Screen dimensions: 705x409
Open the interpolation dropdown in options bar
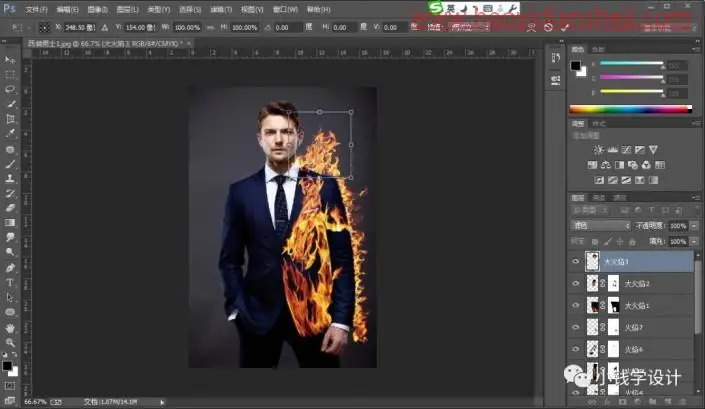[x=470, y=27]
